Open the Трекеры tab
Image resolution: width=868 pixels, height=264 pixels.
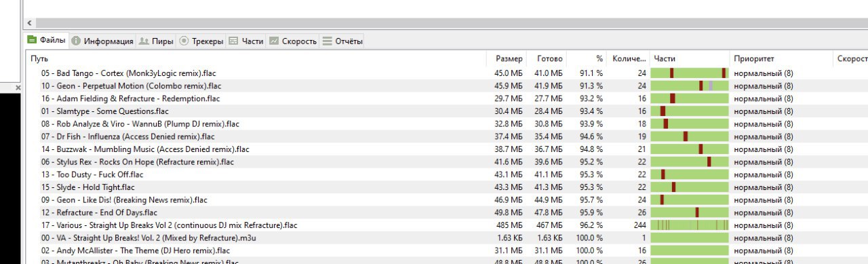coord(201,41)
